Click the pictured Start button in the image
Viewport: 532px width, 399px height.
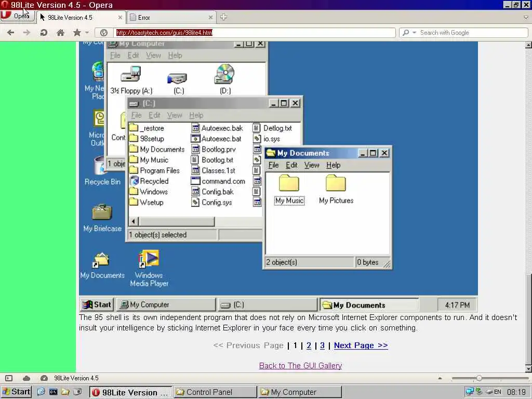click(97, 304)
